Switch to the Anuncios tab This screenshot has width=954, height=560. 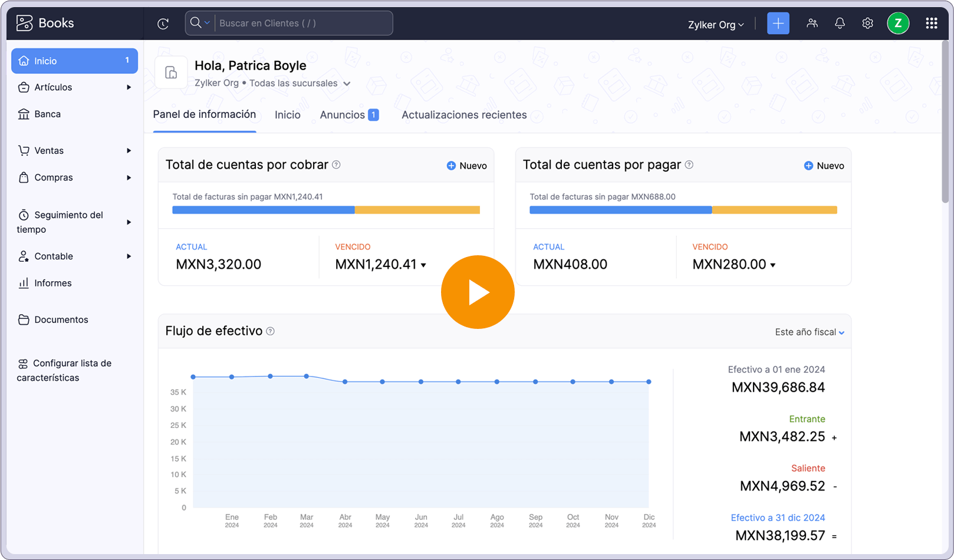coord(343,114)
